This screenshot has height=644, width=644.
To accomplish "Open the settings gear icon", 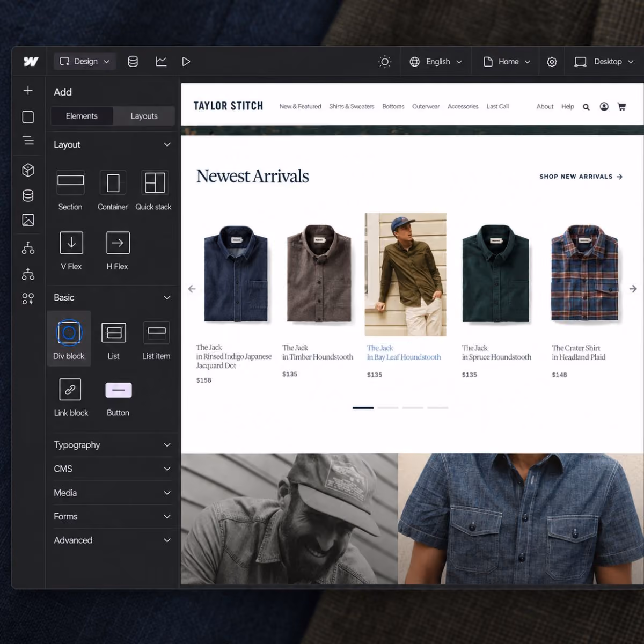I will (552, 62).
